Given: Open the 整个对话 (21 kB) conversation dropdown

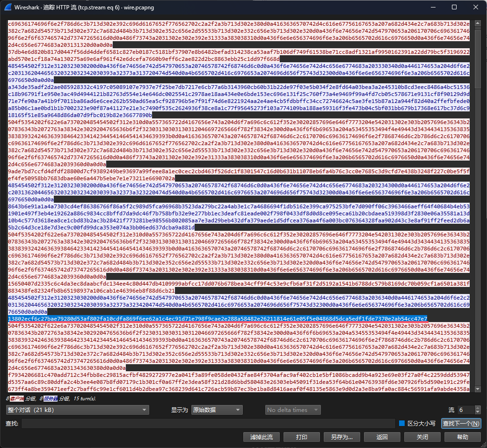Looking at the screenshot, I should click(77, 410).
